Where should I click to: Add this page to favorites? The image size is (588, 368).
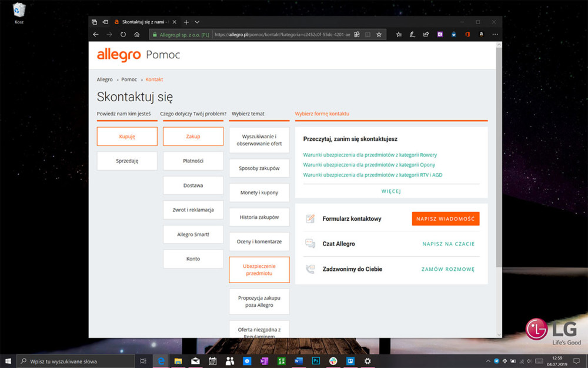coord(379,35)
